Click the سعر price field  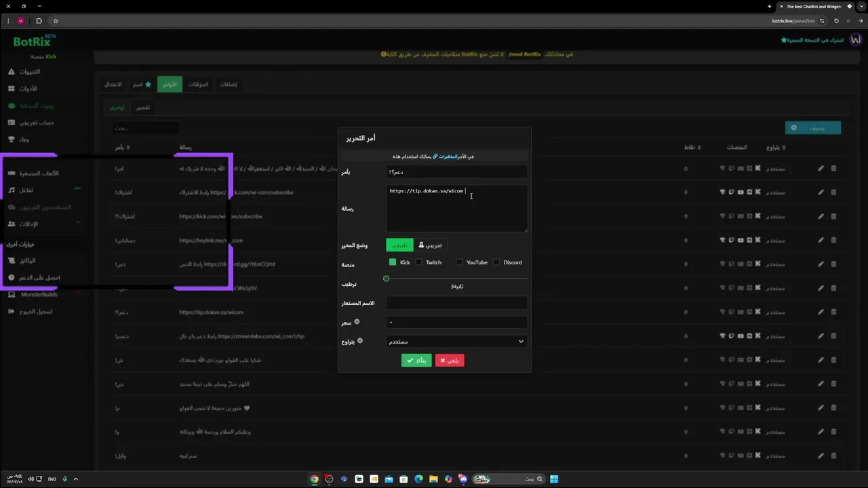pos(456,323)
